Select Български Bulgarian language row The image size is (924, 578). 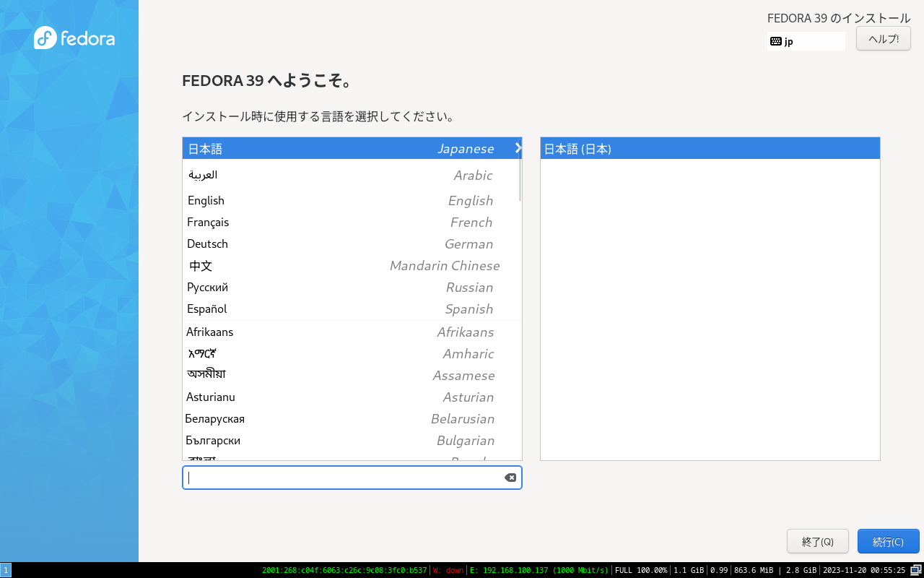[351, 440]
